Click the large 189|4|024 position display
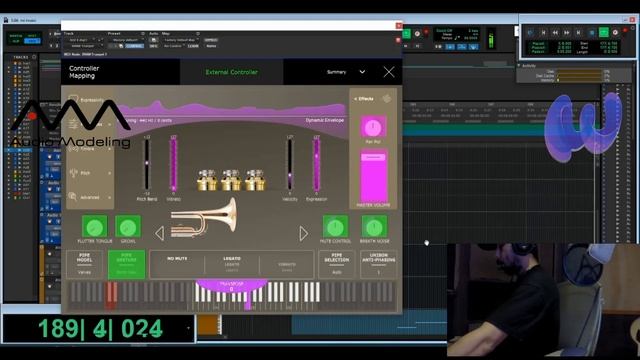The width and height of the screenshot is (640, 360). [100, 329]
